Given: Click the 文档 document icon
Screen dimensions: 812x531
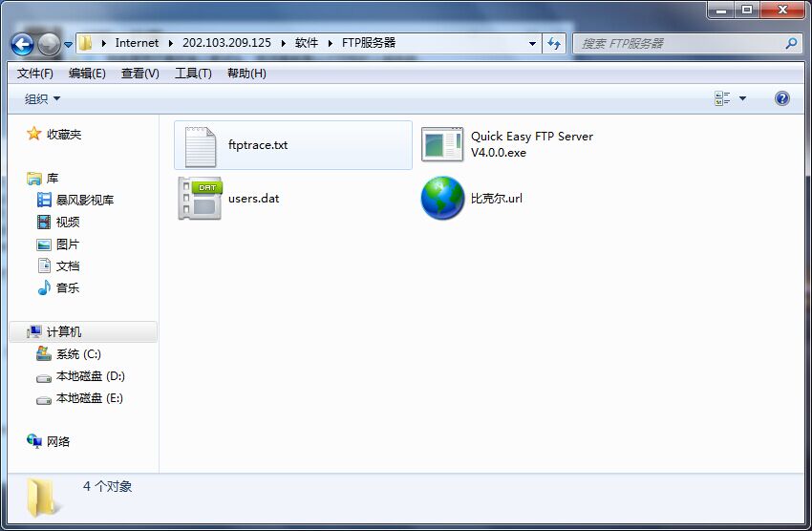Looking at the screenshot, I should pyautogui.click(x=45, y=265).
